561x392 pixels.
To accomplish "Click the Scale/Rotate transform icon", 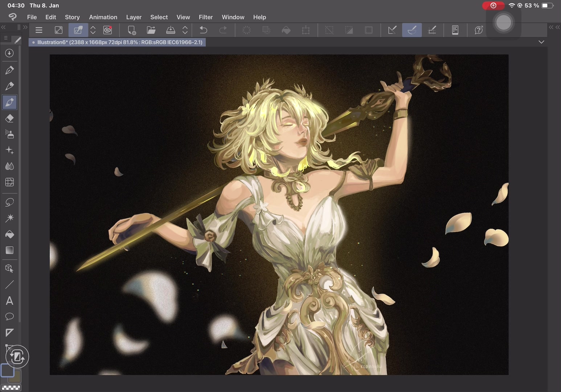I will tap(306, 30).
